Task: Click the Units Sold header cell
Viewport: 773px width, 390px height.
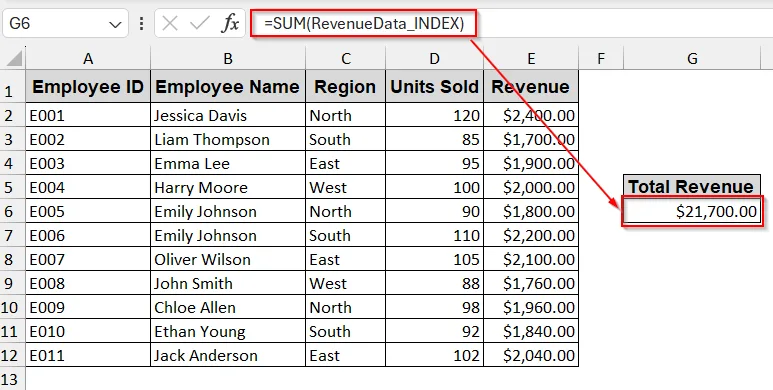Action: pyautogui.click(x=434, y=87)
